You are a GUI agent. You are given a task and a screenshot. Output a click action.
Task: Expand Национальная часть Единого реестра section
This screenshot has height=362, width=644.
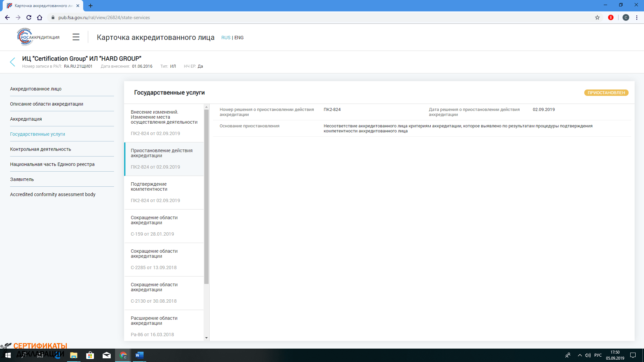click(53, 164)
